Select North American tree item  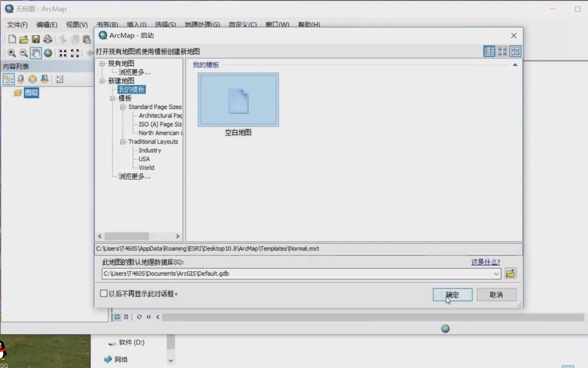(x=160, y=133)
